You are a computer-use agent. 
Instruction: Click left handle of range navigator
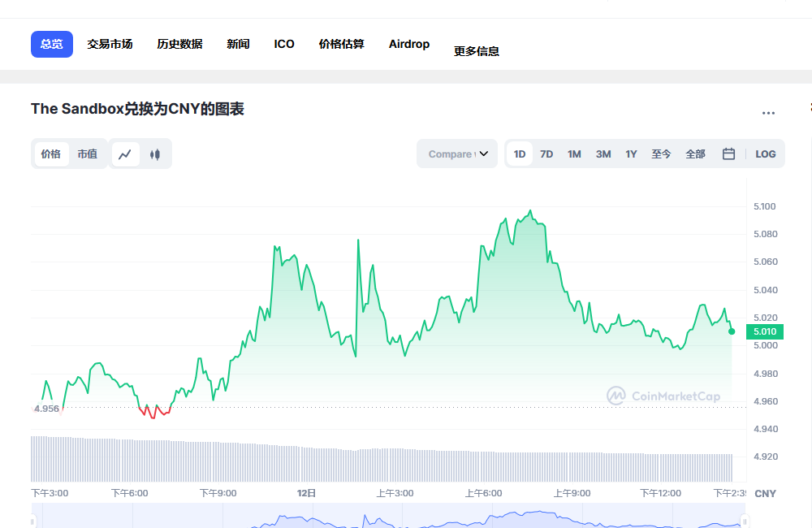pos(32,522)
